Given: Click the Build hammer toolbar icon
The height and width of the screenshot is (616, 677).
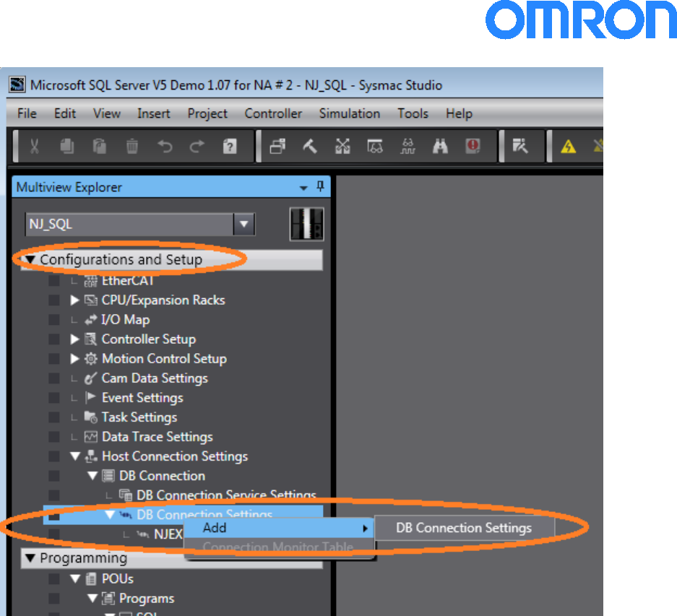Looking at the screenshot, I should [310, 147].
